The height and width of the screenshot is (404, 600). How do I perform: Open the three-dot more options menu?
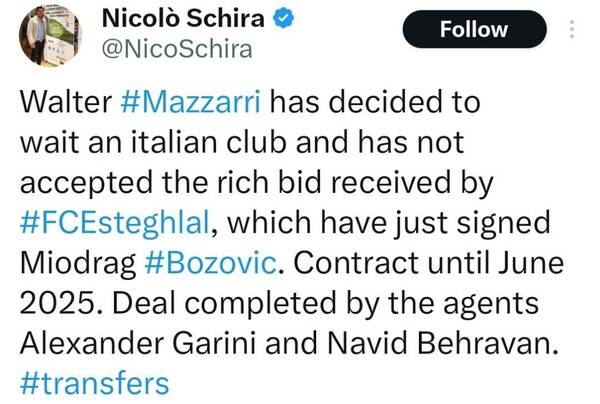pyautogui.click(x=572, y=29)
